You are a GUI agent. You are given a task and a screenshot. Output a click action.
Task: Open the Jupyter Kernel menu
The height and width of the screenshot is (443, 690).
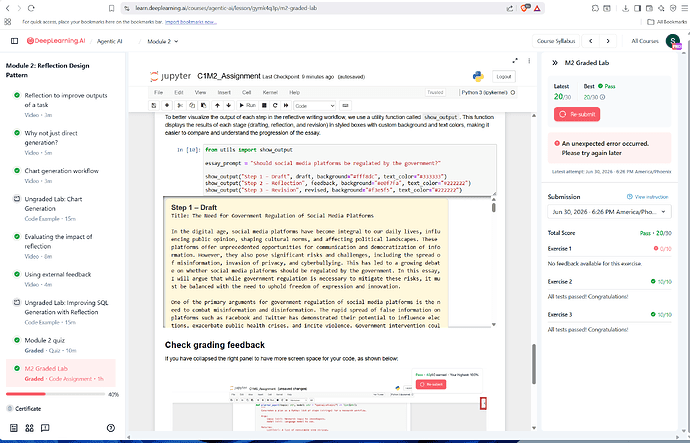tap(270, 92)
